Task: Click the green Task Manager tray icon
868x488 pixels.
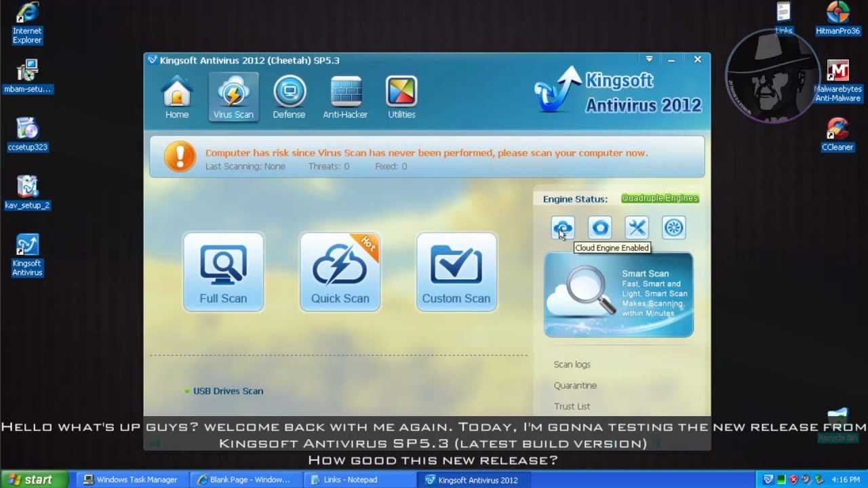Action: pyautogui.click(x=781, y=480)
